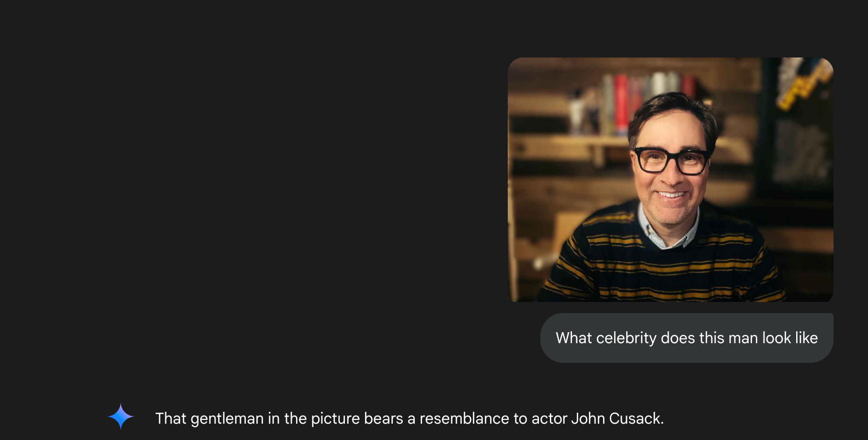Click the word 'gentleman' in the response
The image size is (868, 440).
[227, 418]
